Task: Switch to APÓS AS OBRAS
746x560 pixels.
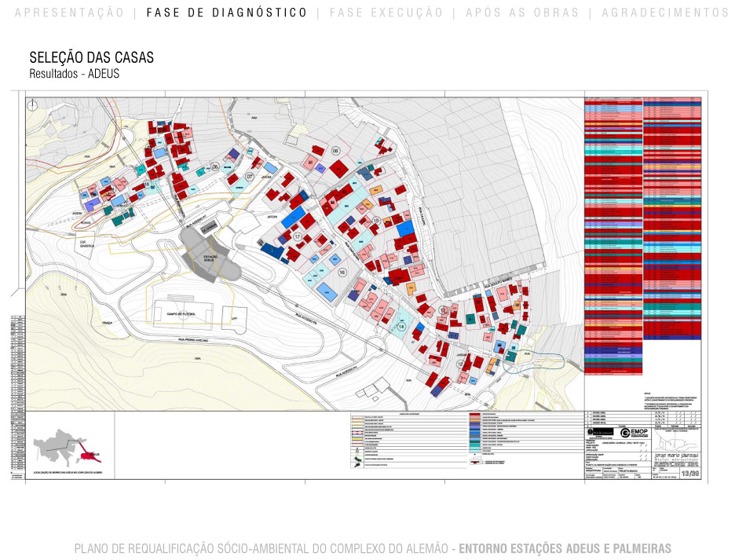Action: 522,13
